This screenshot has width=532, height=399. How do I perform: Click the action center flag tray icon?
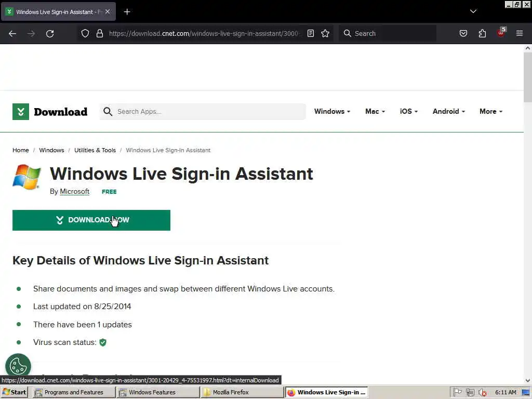tap(457, 392)
